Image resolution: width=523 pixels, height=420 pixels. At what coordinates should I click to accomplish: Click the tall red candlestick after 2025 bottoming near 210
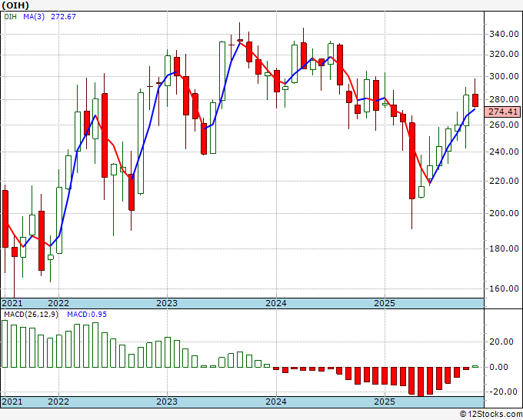tap(412, 161)
